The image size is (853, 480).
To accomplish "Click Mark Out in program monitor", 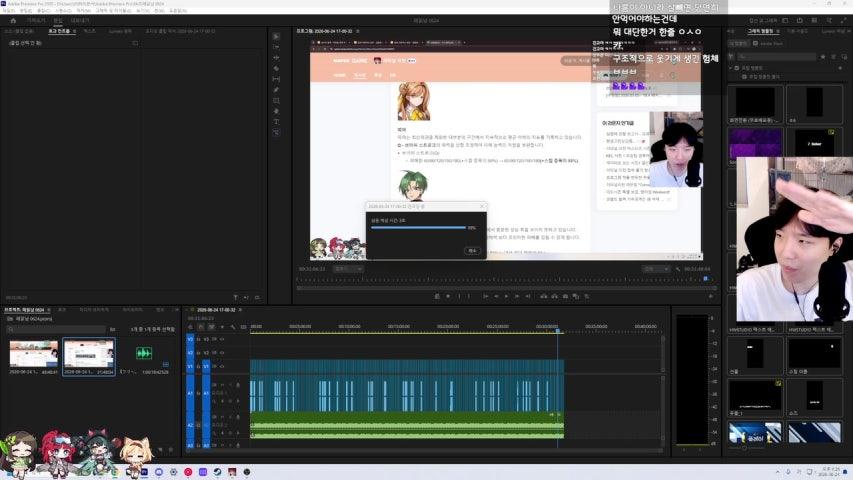I will click(x=469, y=297).
